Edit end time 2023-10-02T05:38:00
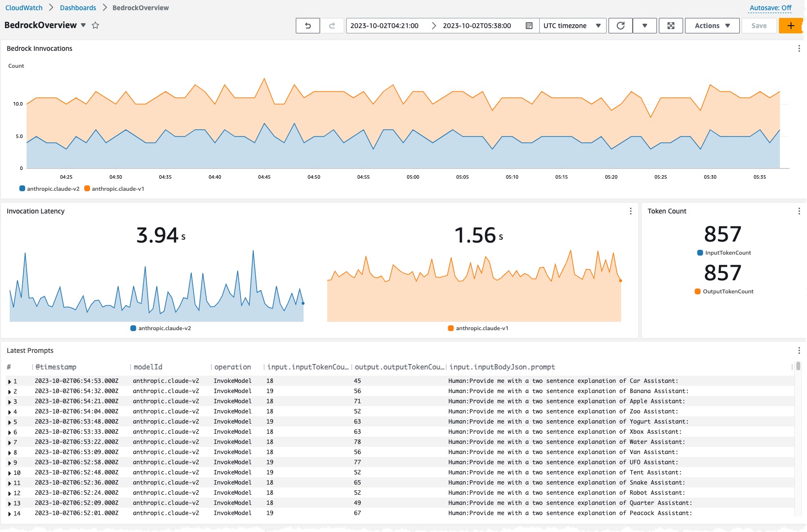The width and height of the screenshot is (807, 532). (x=477, y=26)
